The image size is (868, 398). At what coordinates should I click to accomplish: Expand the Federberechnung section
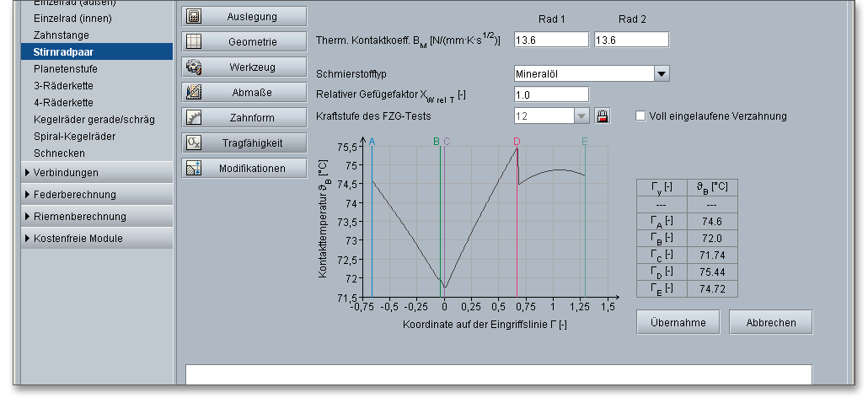click(74, 195)
